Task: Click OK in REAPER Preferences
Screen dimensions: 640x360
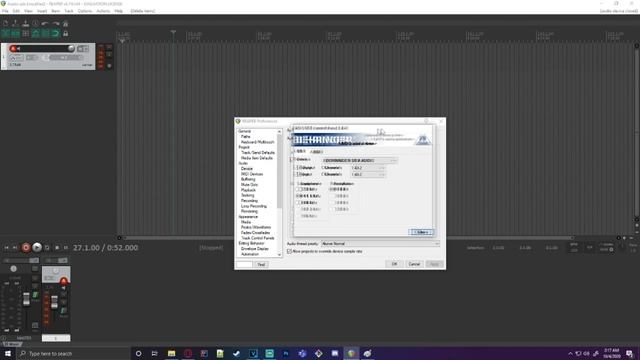Action: pyautogui.click(x=394, y=264)
